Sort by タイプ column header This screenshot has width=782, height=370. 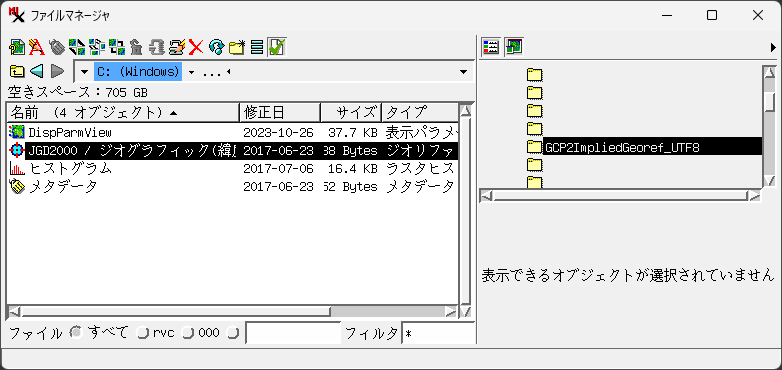(x=420, y=113)
